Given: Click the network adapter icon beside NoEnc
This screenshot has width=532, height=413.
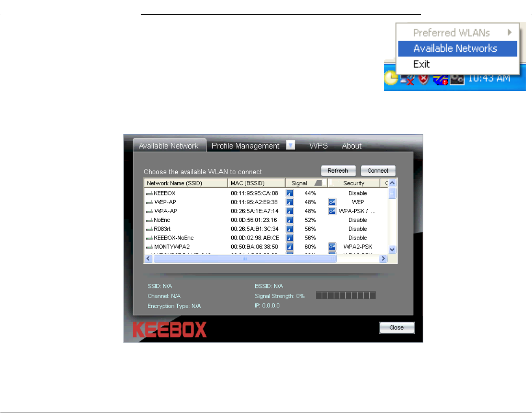Looking at the screenshot, I should 149,220.
